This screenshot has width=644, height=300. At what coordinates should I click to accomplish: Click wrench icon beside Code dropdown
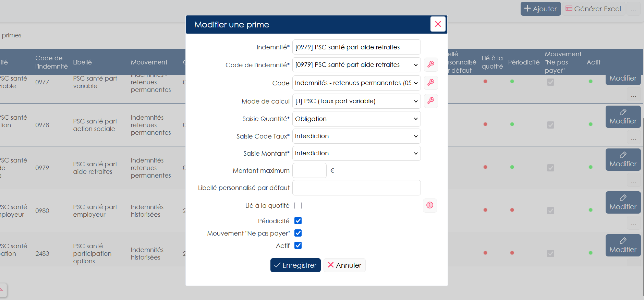(431, 83)
